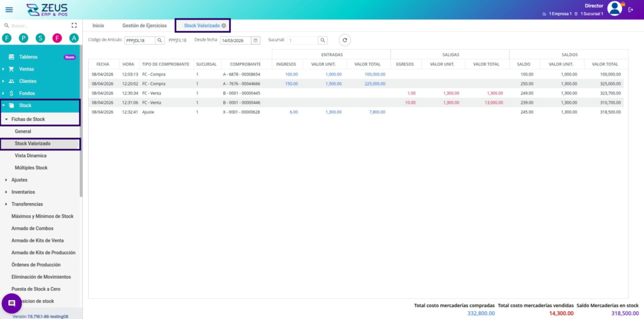This screenshot has width=644, height=319.
Task: Collapse the Fichas de Stock group
Action: point(28,119)
